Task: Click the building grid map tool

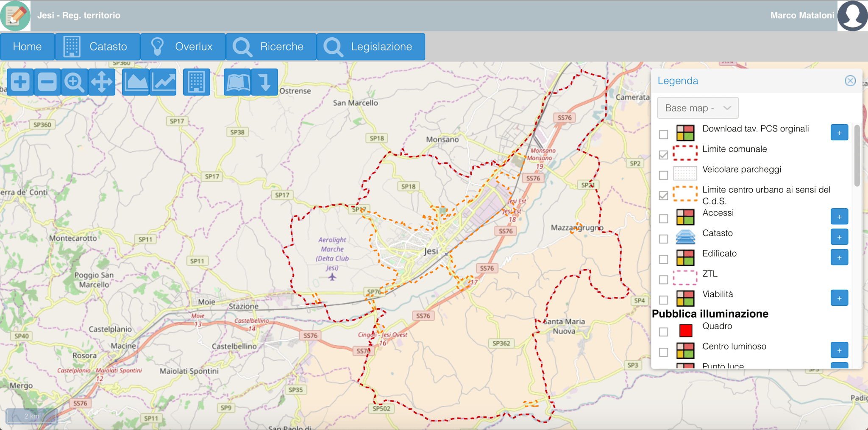Action: tap(196, 82)
